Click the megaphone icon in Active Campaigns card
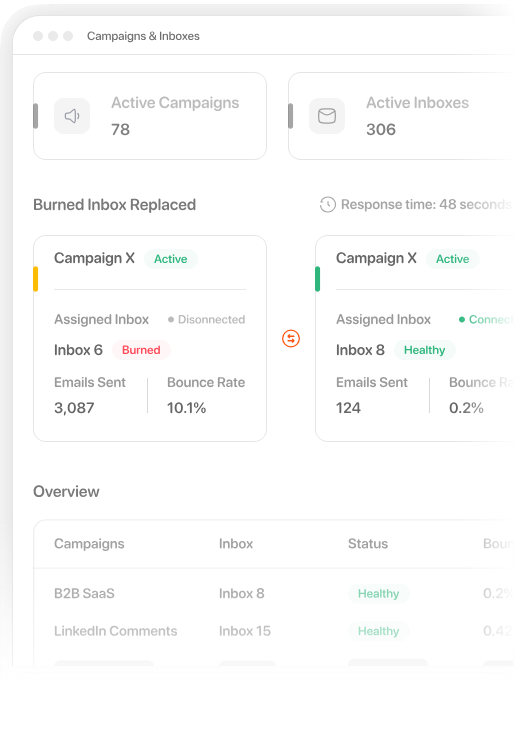This screenshot has height=750, width=516. (72, 116)
